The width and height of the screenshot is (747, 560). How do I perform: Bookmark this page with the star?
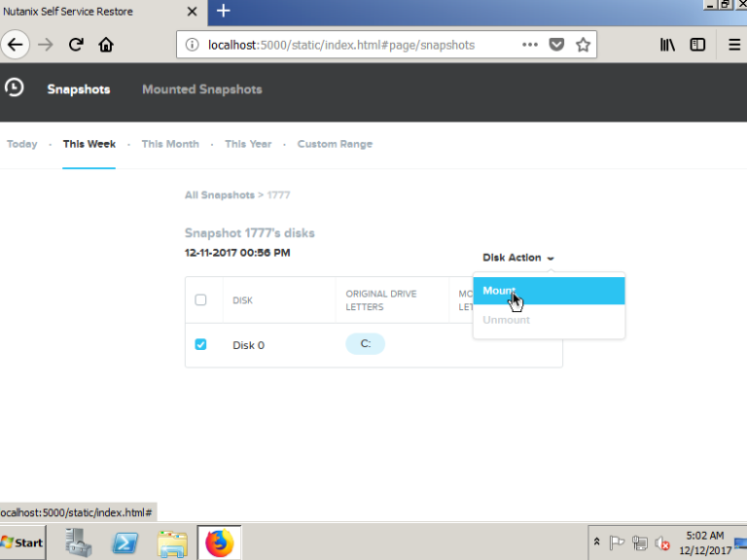coord(584,45)
